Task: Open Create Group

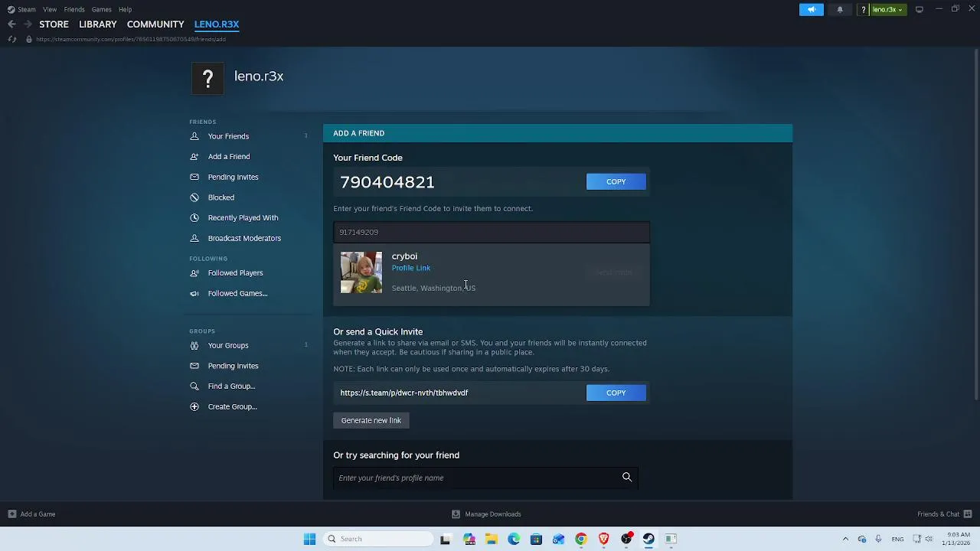Action: [x=232, y=406]
